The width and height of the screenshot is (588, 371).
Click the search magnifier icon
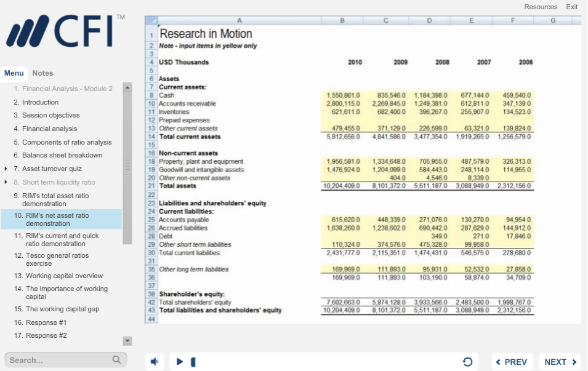tap(116, 360)
